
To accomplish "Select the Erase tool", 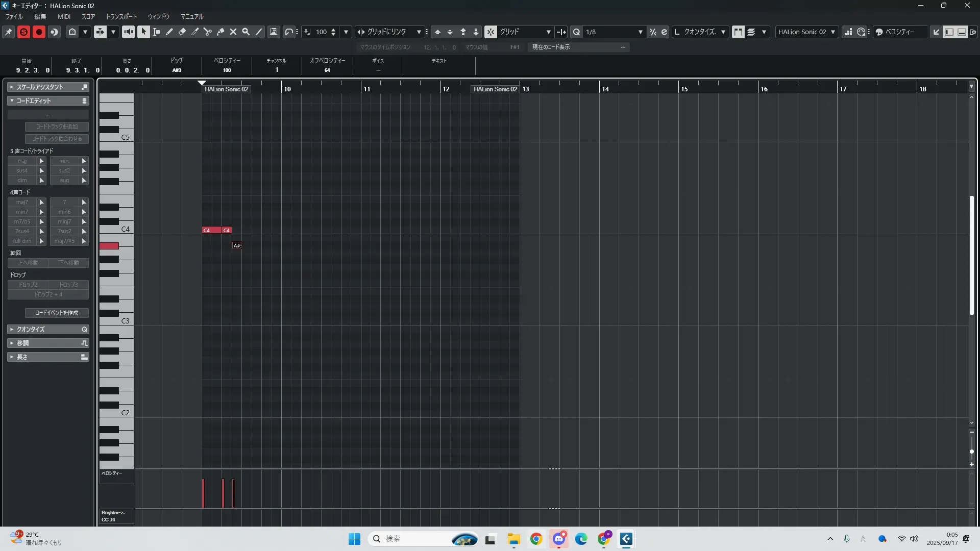I will click(182, 32).
